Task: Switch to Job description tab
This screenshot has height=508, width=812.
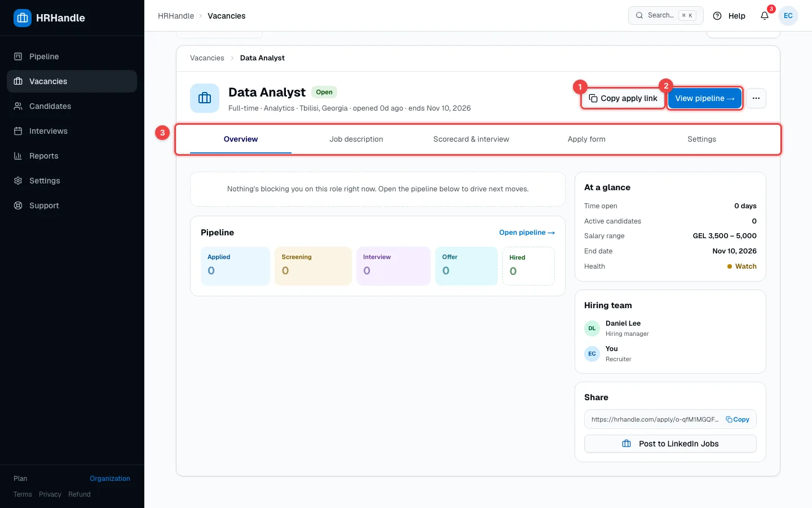Action: [x=356, y=139]
